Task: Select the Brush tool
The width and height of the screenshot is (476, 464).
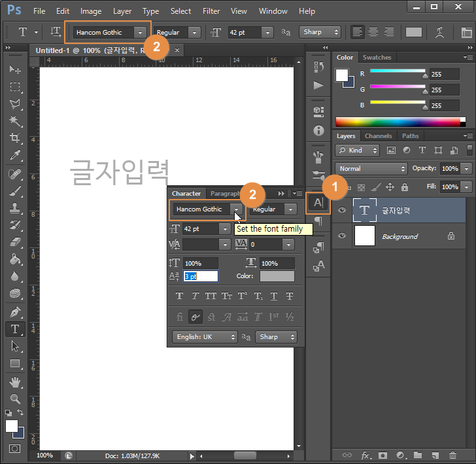Action: 15,191
